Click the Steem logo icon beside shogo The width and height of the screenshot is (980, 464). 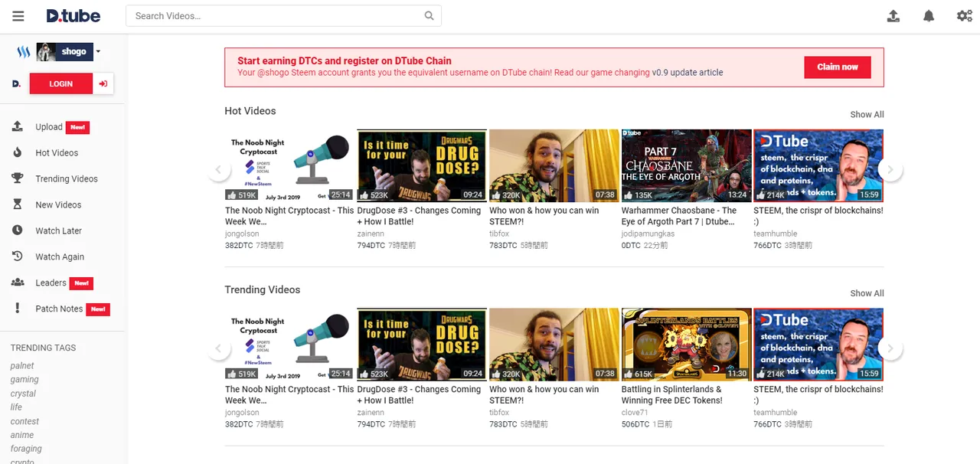click(23, 52)
